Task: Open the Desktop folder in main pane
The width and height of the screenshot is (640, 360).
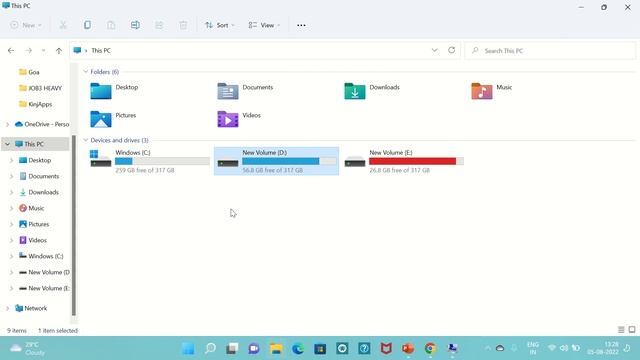Action: pyautogui.click(x=114, y=91)
